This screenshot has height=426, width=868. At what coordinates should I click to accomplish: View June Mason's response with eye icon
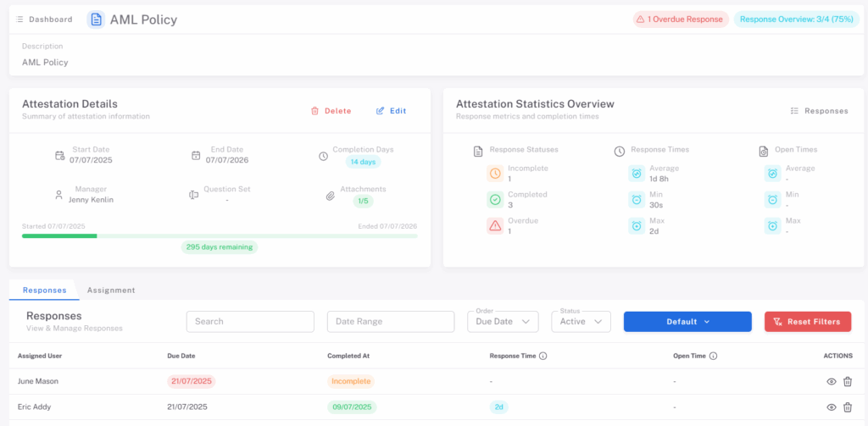831,382
